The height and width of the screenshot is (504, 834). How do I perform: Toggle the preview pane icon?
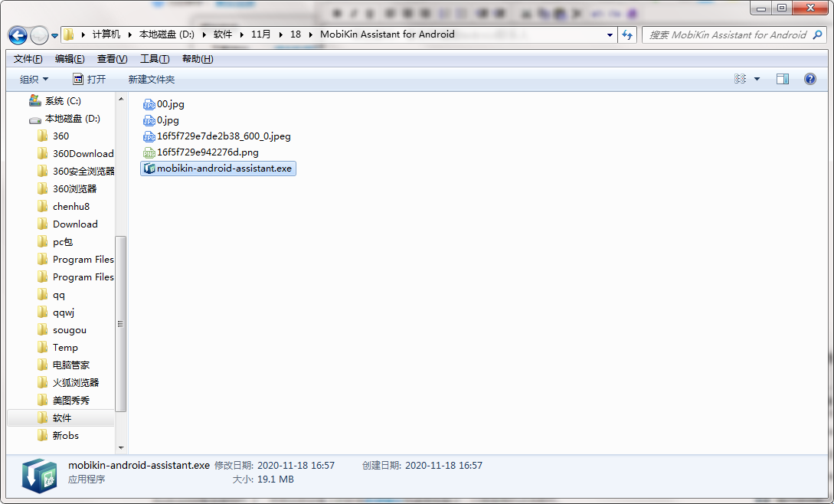tap(783, 80)
